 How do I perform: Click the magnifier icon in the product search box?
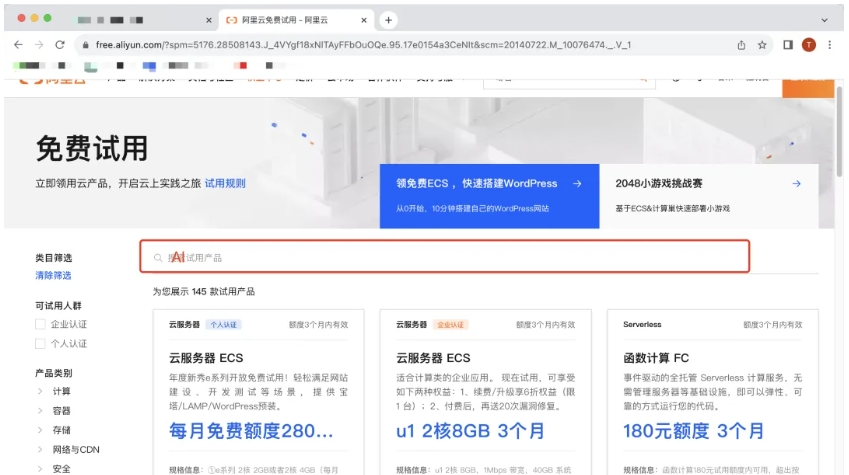158,258
